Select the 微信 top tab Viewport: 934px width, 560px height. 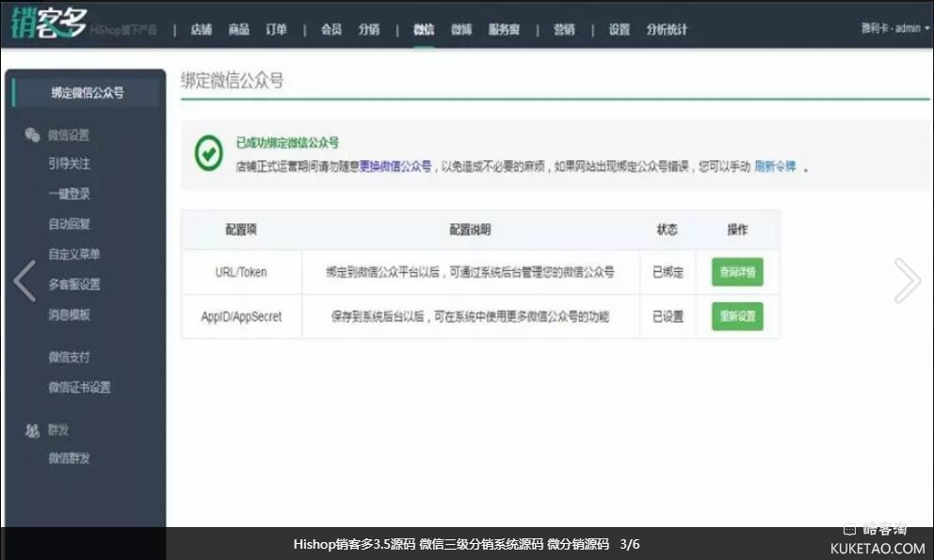point(424,29)
